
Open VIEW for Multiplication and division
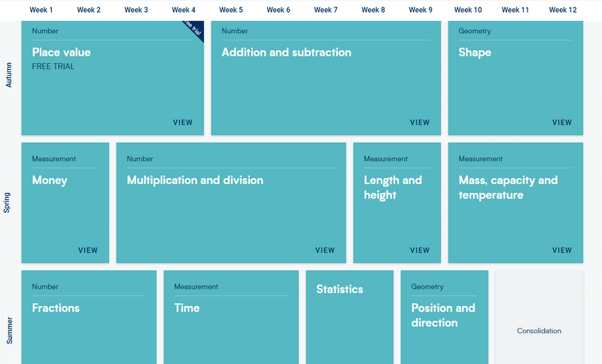tap(325, 250)
